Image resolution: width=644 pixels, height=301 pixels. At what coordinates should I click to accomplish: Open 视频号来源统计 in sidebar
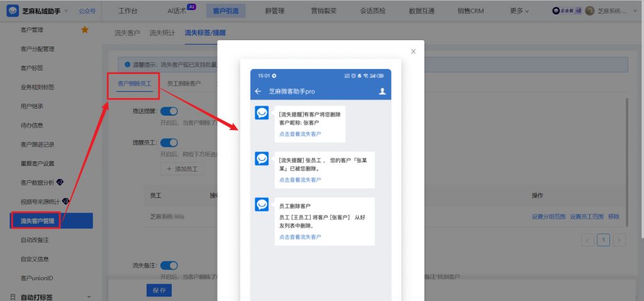[x=40, y=202]
